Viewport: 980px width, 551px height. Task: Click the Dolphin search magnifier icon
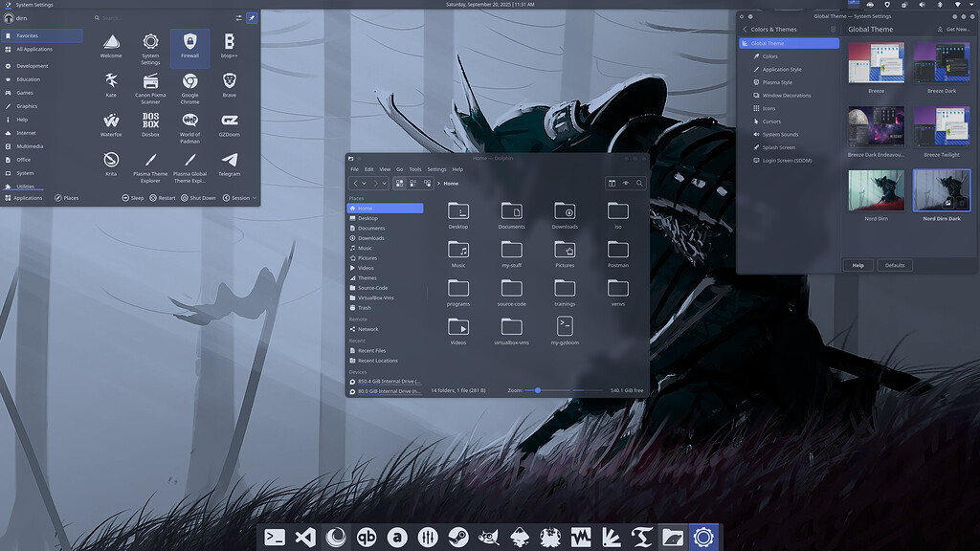(x=639, y=183)
